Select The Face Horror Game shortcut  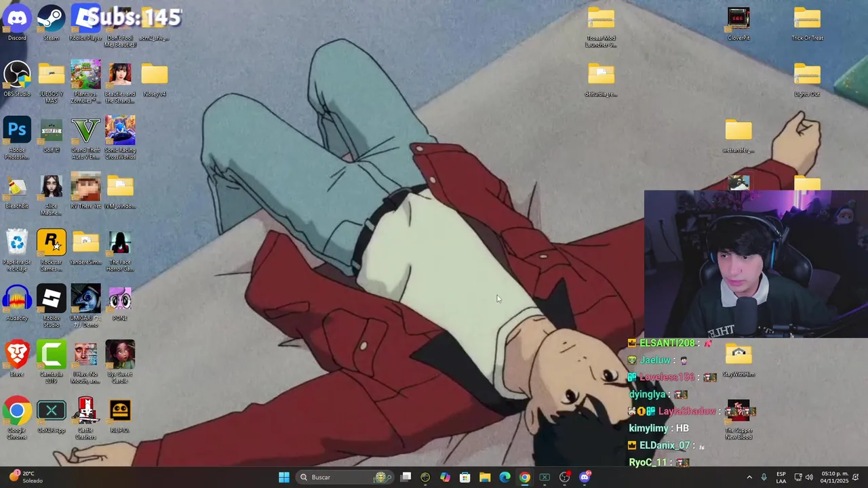pyautogui.click(x=120, y=250)
